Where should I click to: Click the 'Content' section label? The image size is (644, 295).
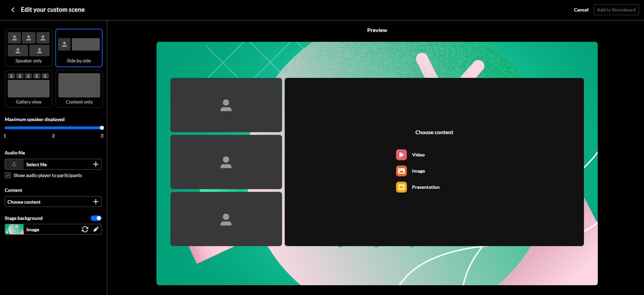13,190
